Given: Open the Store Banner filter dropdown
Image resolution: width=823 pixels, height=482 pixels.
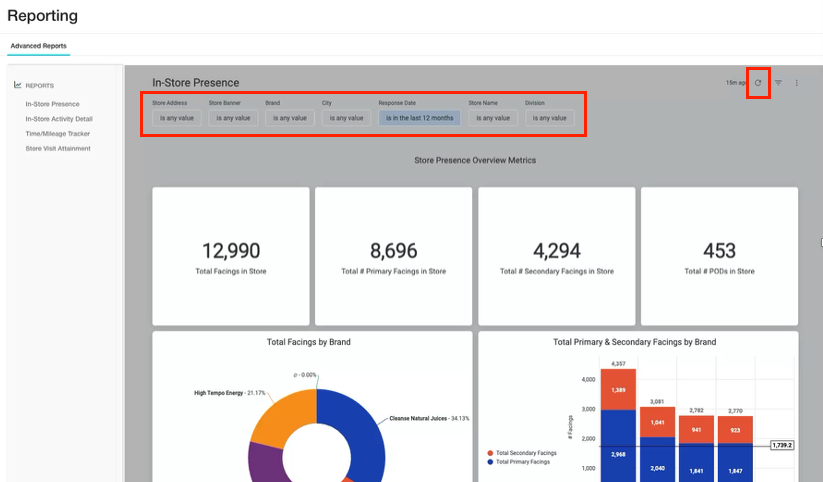Looking at the screenshot, I should (234, 118).
